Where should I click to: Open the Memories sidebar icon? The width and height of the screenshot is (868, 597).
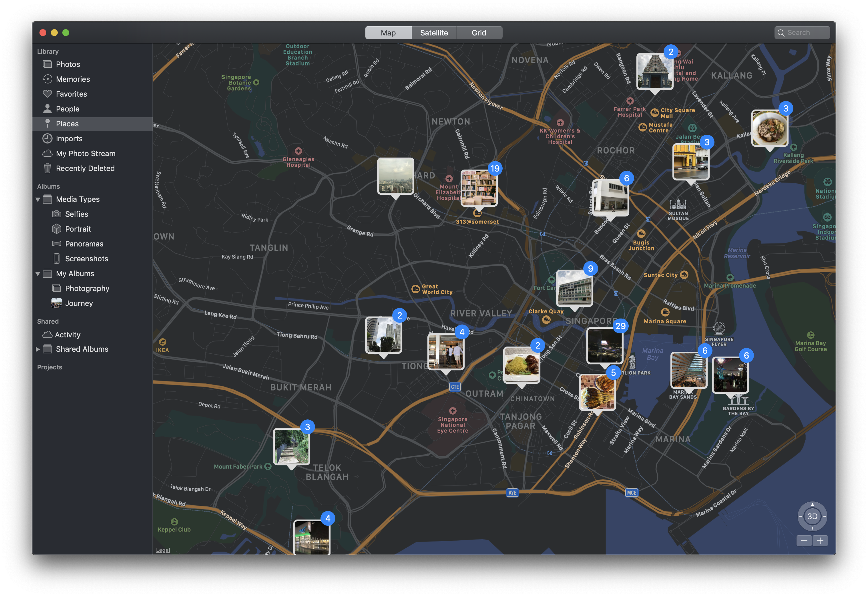pyautogui.click(x=47, y=79)
